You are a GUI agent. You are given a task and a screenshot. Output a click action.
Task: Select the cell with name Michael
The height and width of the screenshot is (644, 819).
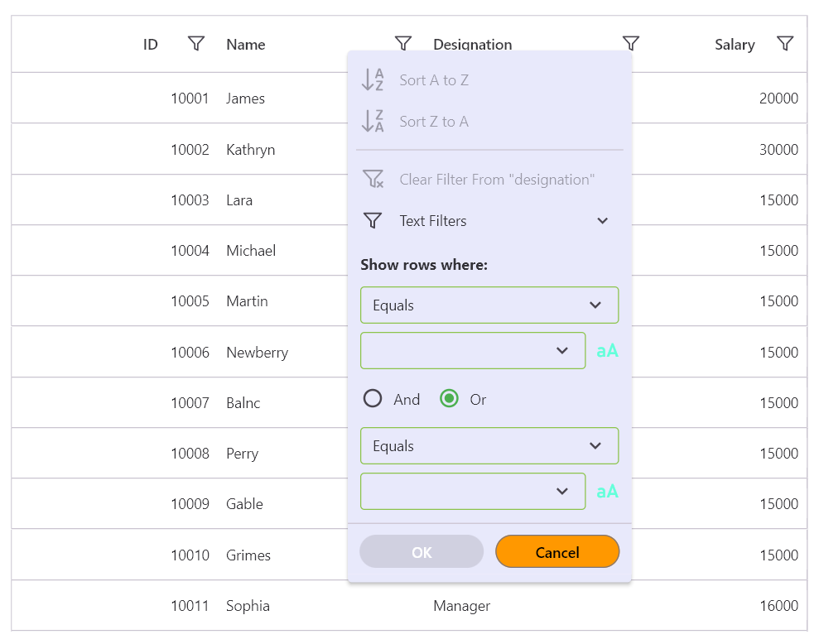coord(251,251)
